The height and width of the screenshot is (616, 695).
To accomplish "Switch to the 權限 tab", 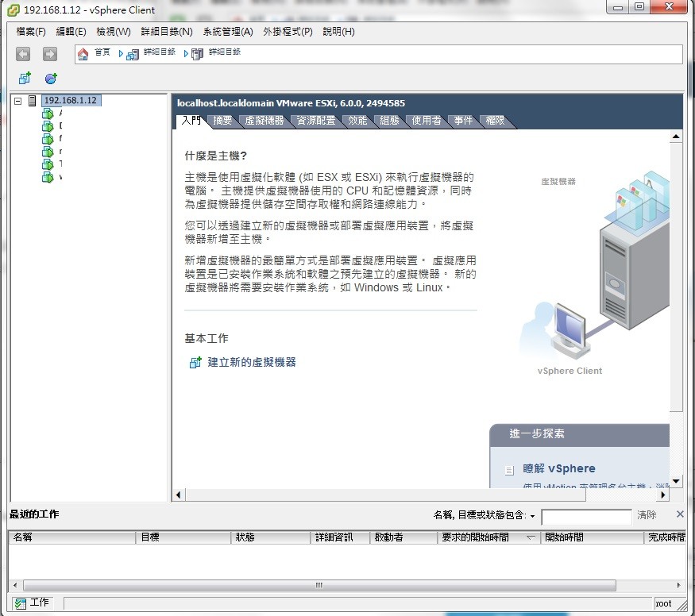I will tap(495, 121).
